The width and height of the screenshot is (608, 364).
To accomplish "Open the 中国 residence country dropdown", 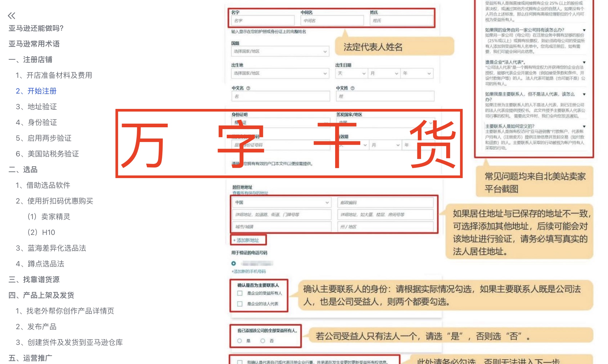I will (x=281, y=202).
